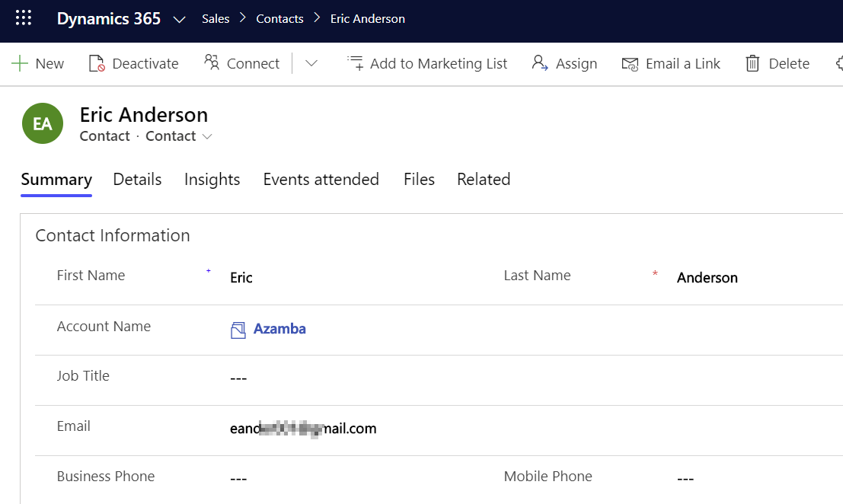Click the First Name label
Screen dimensions: 843x504
[x=91, y=276]
